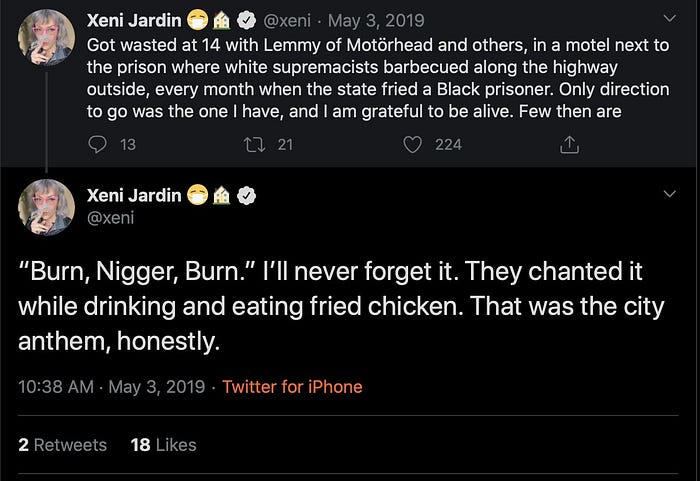This screenshot has height=481, width=700.
Task: View the 2 Retweets list
Action: click(x=62, y=444)
